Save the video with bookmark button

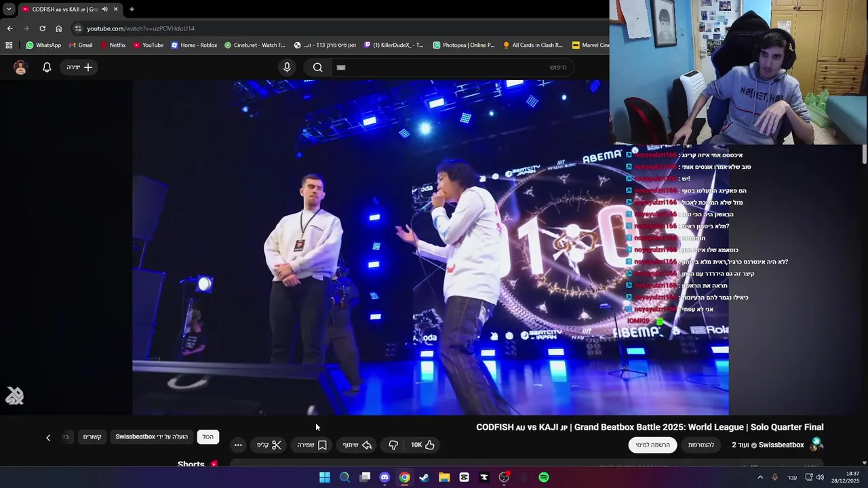(x=312, y=445)
